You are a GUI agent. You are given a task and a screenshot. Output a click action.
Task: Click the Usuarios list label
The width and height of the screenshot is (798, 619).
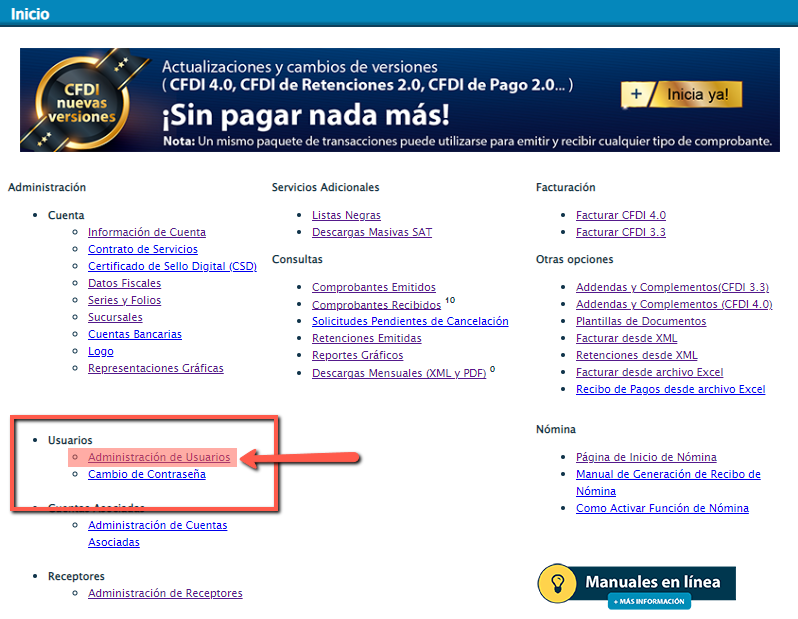coord(70,440)
